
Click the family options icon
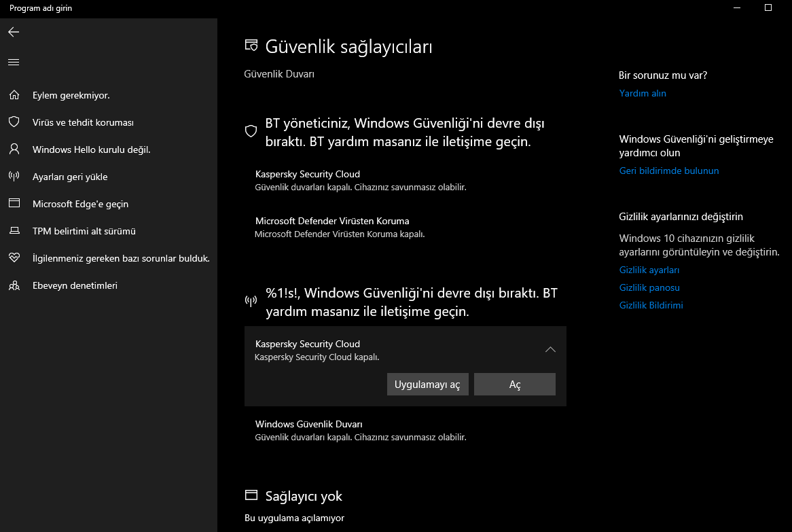tap(14, 285)
